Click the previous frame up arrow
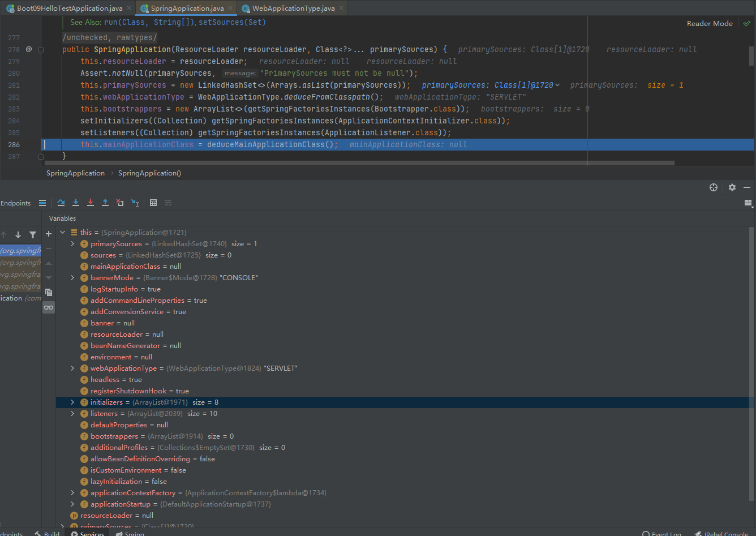 coord(3,235)
